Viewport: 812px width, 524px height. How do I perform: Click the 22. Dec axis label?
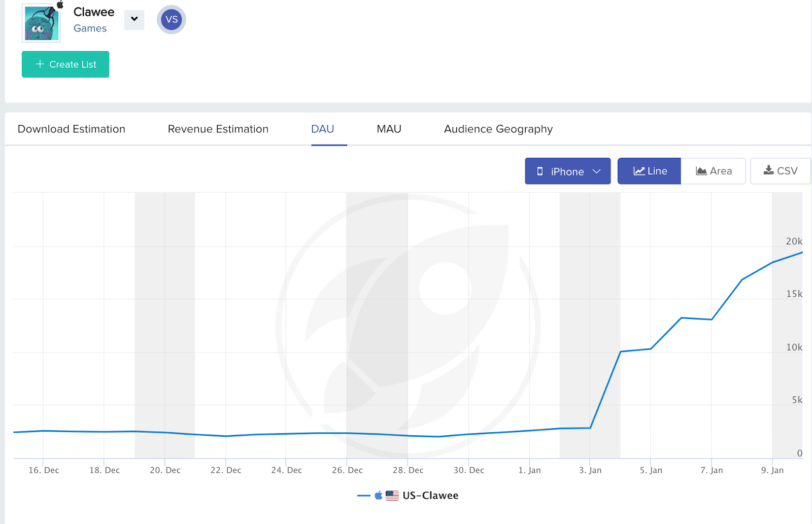point(226,470)
